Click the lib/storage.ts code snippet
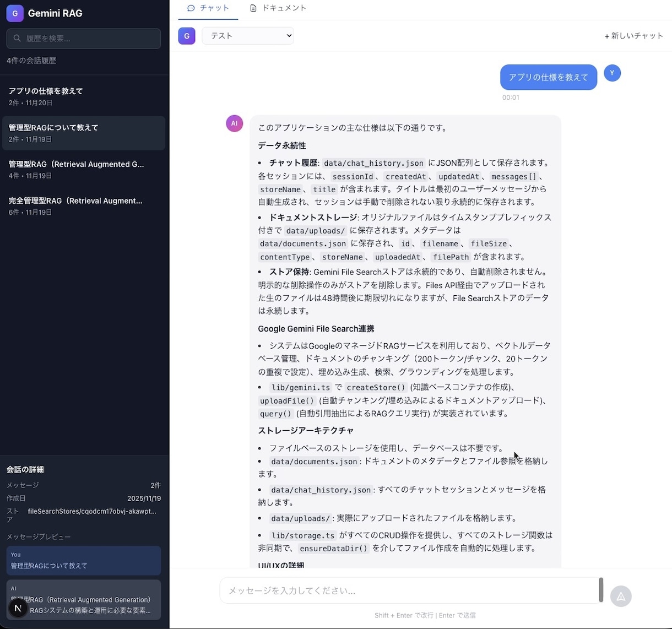 303,535
